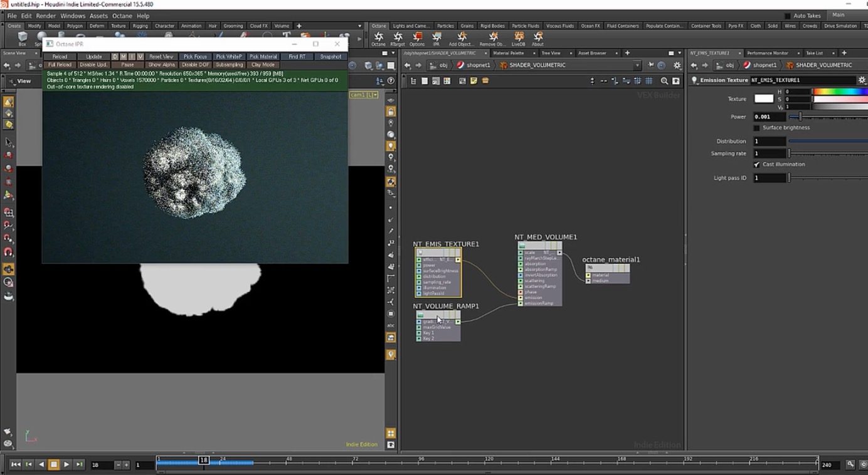Open network editor pane options arrow
868x475 pixels.
[x=679, y=53]
